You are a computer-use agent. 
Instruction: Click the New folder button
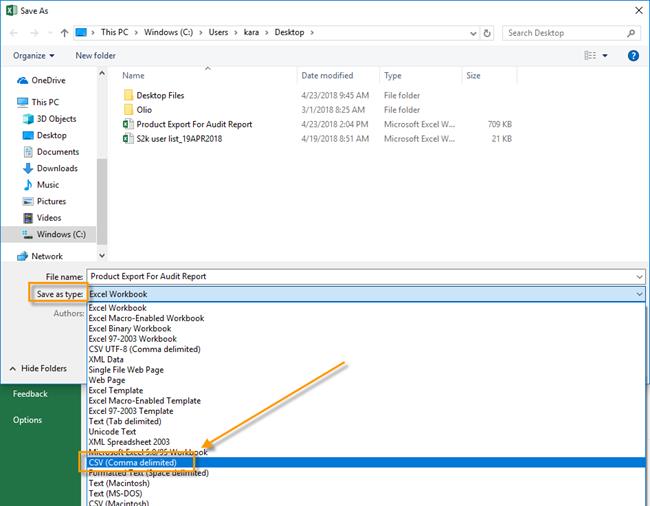(x=96, y=56)
